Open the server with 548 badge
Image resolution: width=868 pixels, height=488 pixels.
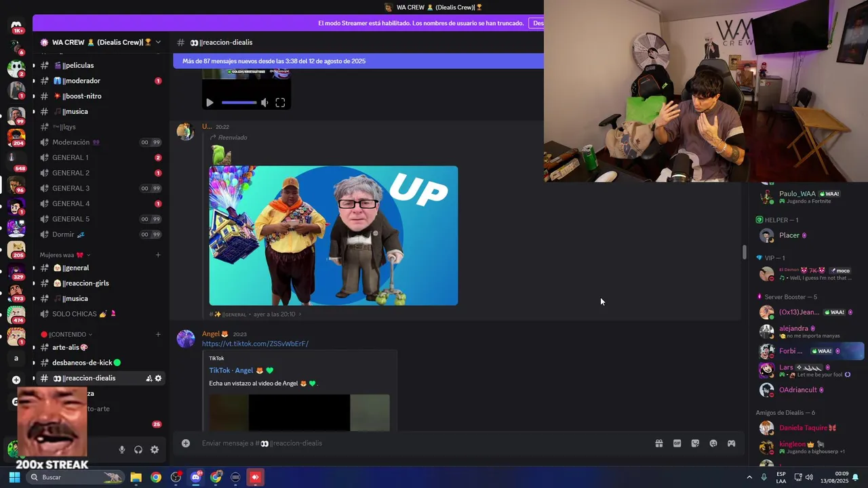pos(16,159)
